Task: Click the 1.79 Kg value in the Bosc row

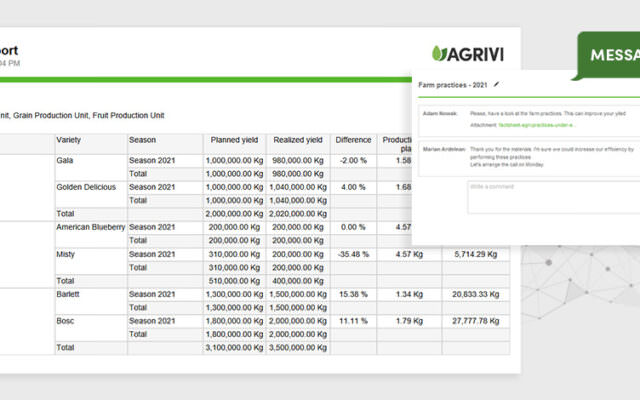Action: (409, 321)
